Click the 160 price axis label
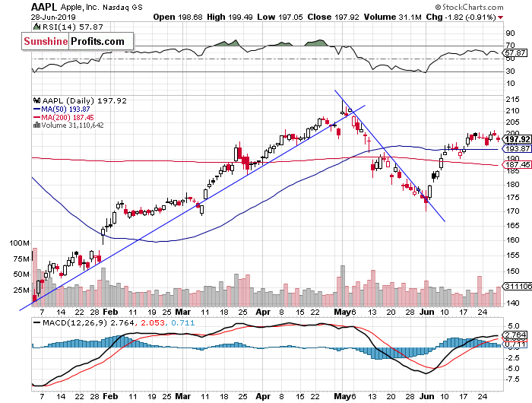 coord(512,240)
